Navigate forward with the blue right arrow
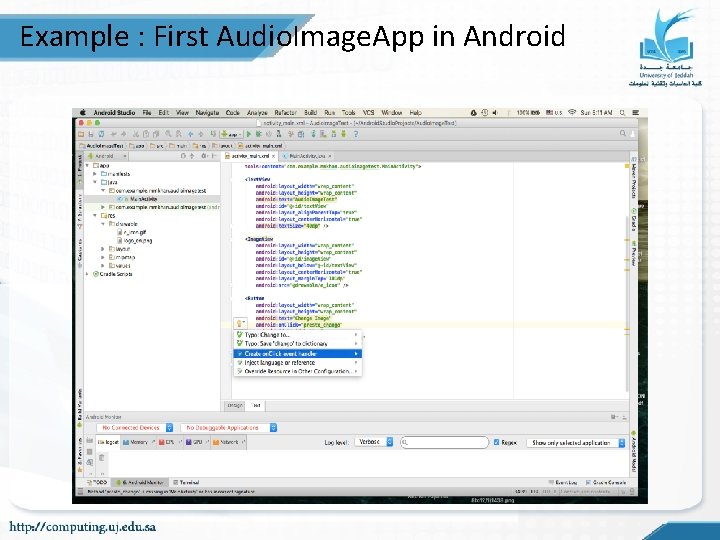The image size is (720, 540). point(201,134)
